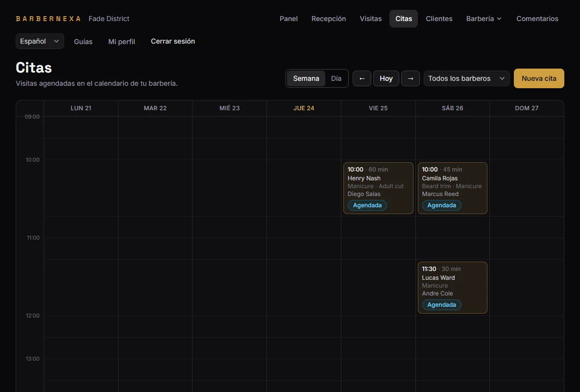Open the Panel tab
The image size is (580, 392).
click(289, 19)
